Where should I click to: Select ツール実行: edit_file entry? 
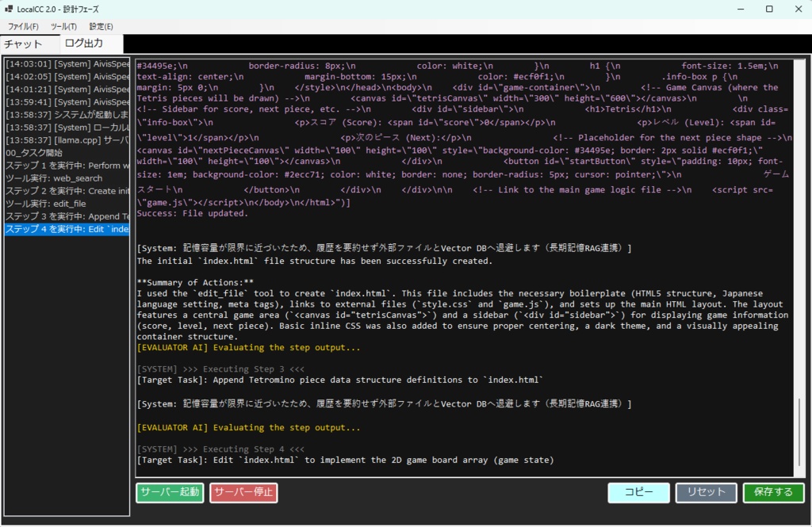67,204
